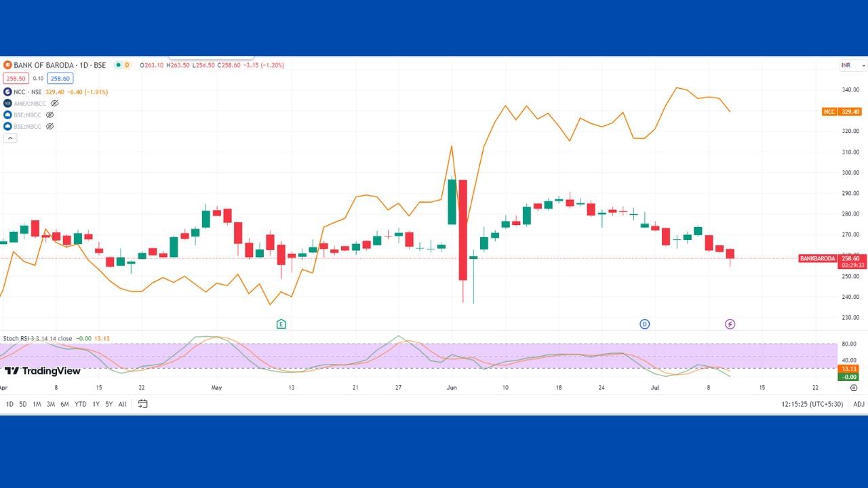The image size is (868, 488).
Task: Open timezone setting 12:15:25 (UTC+5:30)
Action: coord(812,404)
